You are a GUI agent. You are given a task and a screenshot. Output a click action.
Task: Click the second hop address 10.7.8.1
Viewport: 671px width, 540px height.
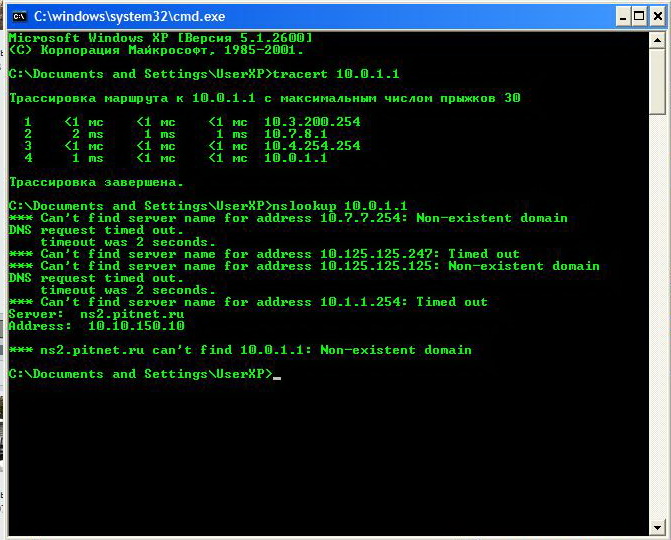[x=296, y=134]
